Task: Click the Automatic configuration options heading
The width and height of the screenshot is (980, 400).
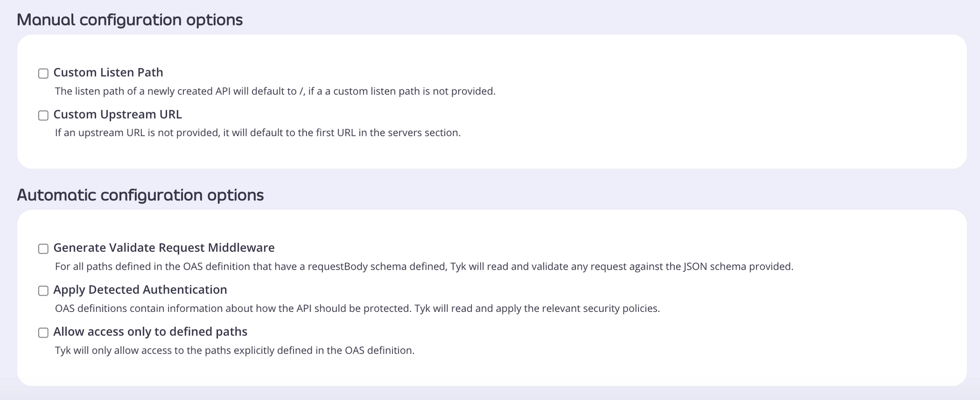Action: click(141, 194)
